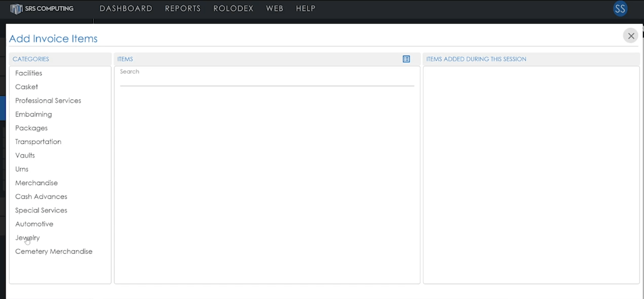Image resolution: width=644 pixels, height=299 pixels.
Task: Select the Casket category
Action: (x=26, y=87)
